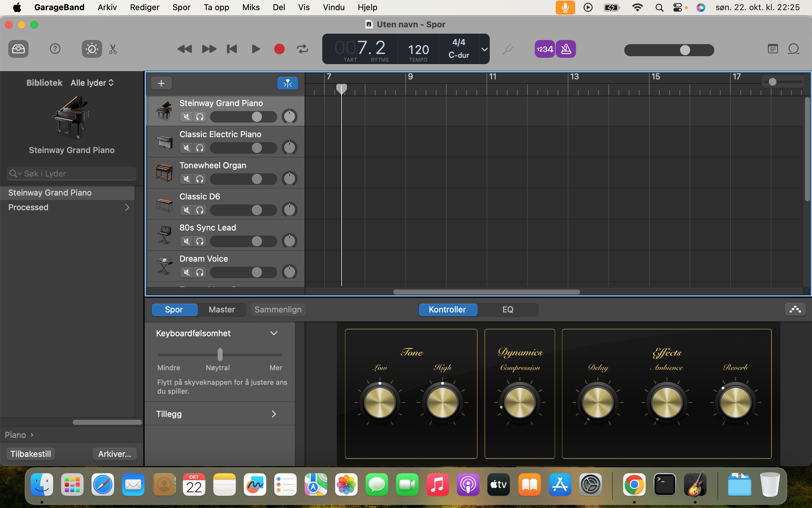Select the Steinway Grand Piano track icon

164,110
